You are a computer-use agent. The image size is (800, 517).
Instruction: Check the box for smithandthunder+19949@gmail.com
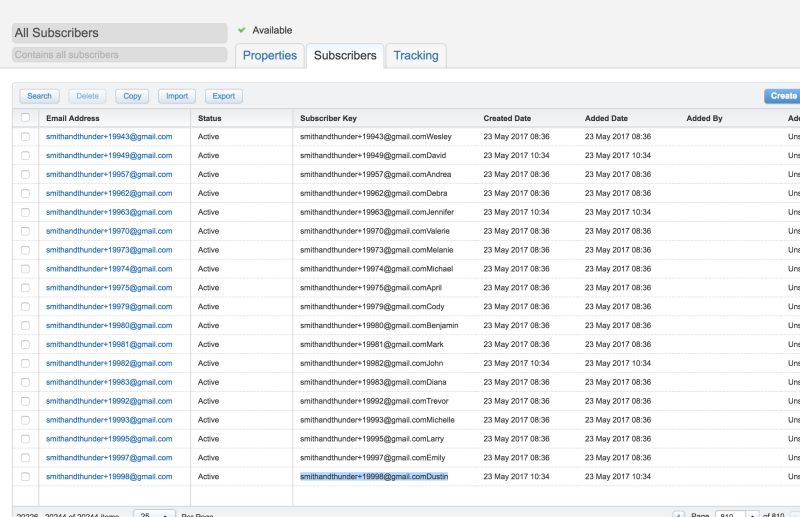[26, 156]
